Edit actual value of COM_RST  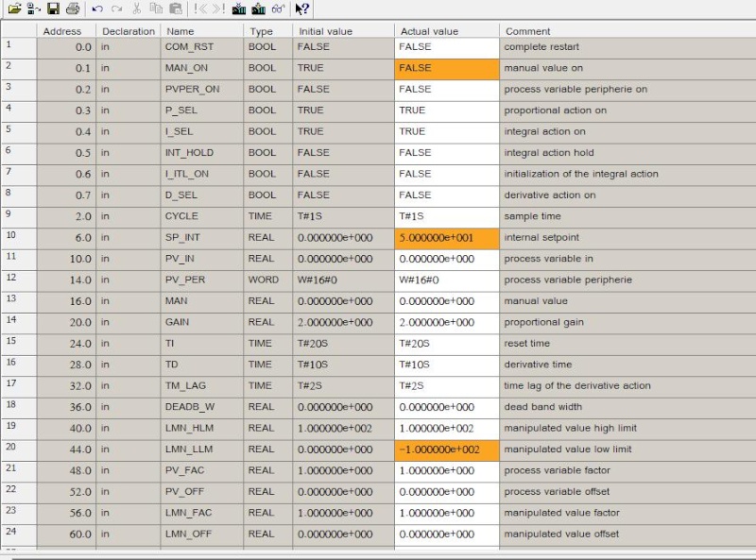[447, 48]
